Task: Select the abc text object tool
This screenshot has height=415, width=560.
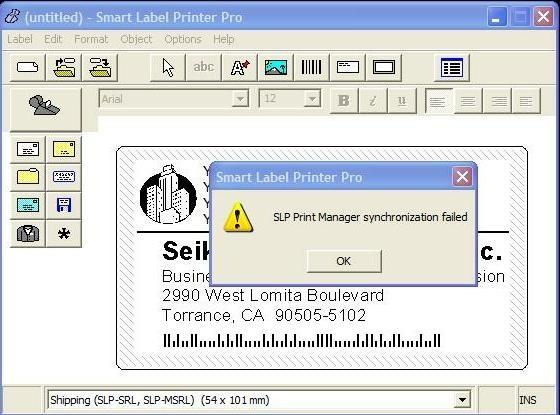Action: point(204,67)
